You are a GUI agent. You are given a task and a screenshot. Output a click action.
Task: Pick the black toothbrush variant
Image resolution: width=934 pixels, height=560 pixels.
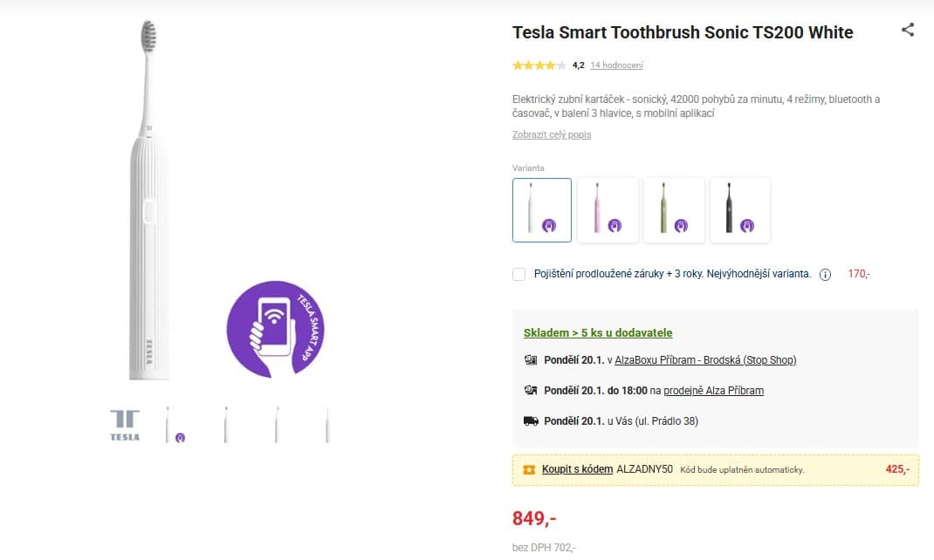click(740, 210)
